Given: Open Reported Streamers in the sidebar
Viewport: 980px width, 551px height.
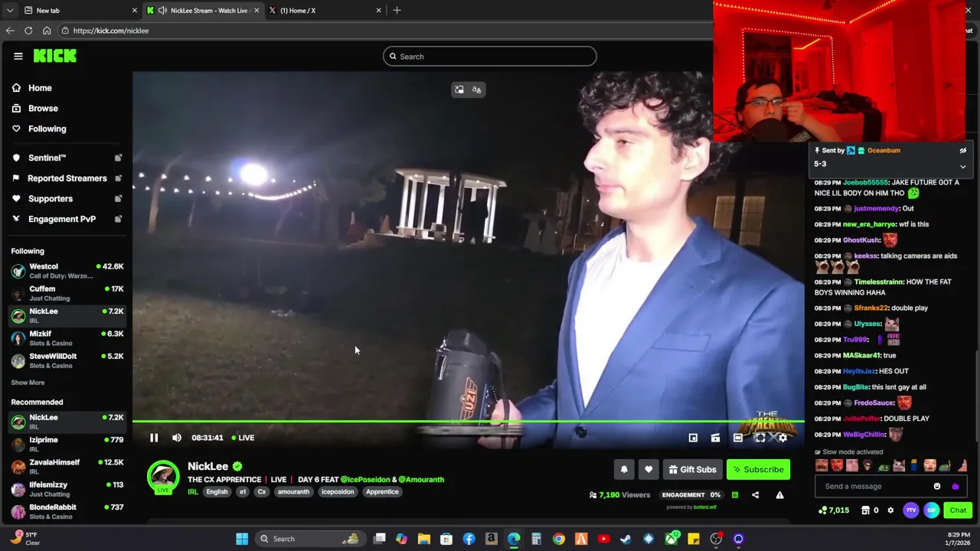Looking at the screenshot, I should click(x=67, y=178).
